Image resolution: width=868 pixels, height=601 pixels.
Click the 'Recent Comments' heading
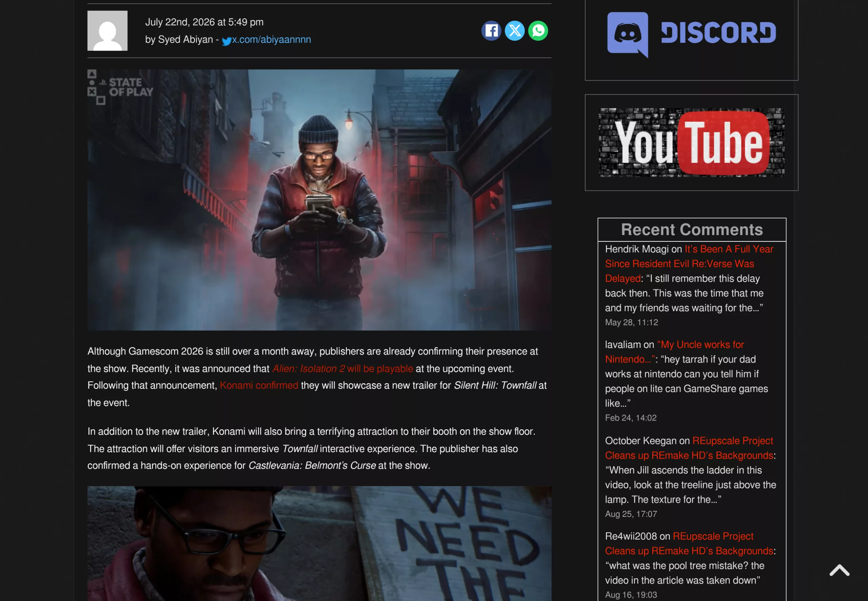(x=692, y=229)
